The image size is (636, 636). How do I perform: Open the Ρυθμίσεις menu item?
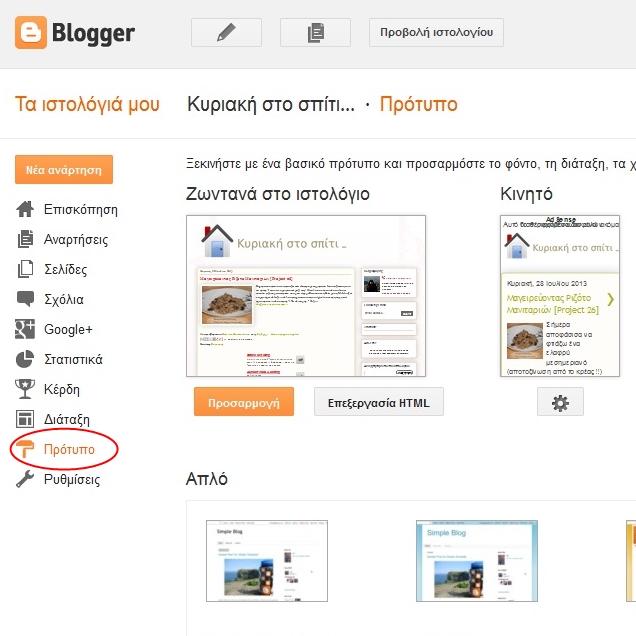pyautogui.click(x=72, y=479)
